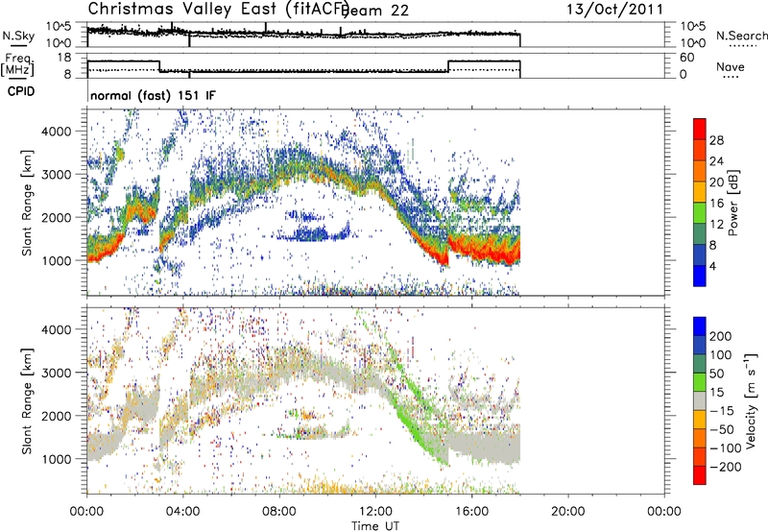Click the '16:00' time tick label
Viewport: 768px width, 532px height.
[471, 512]
